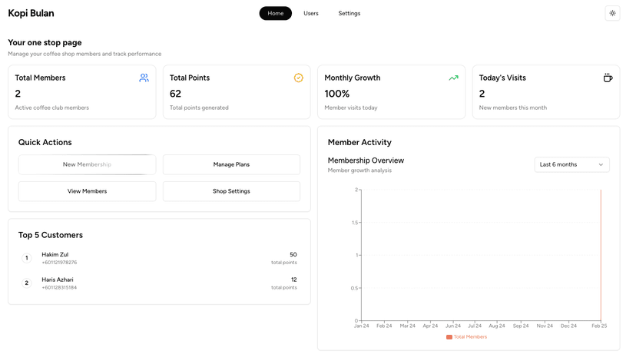Open Manage Plans

tap(231, 164)
